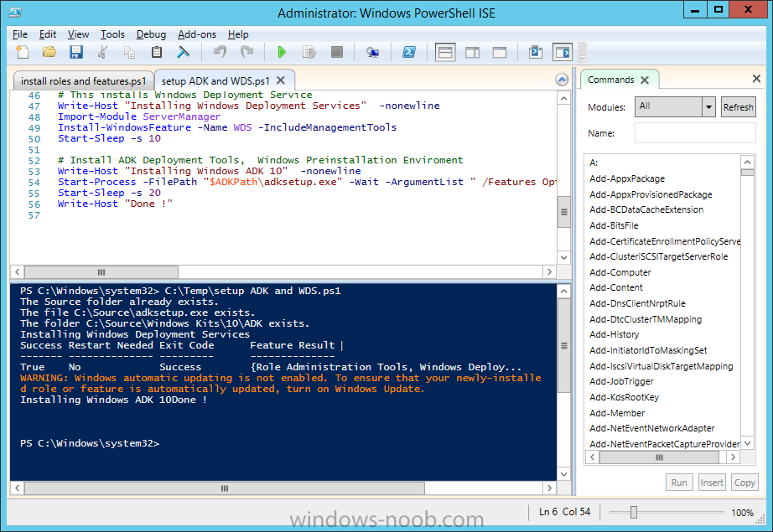
Task: Clear the console pane with the toolbar icon
Action: (x=184, y=52)
